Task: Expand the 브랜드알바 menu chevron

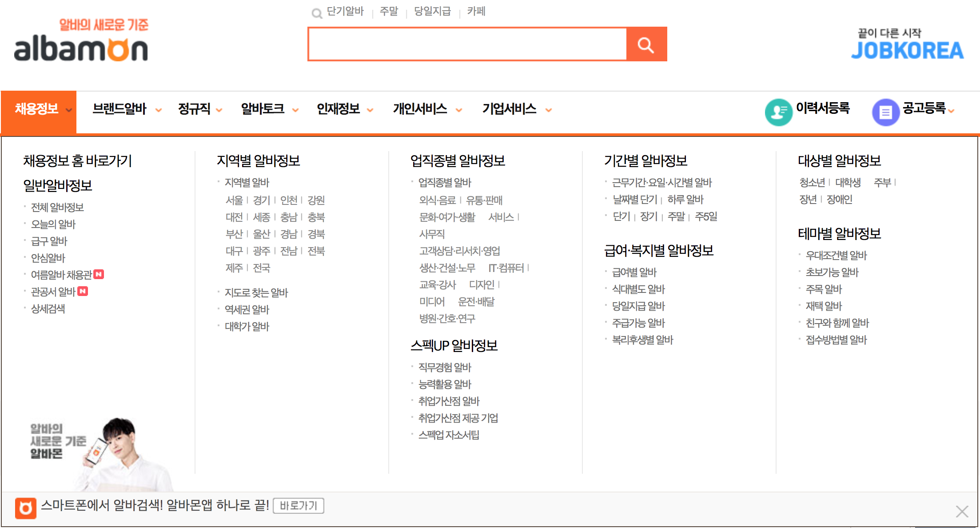Action: tap(159, 110)
